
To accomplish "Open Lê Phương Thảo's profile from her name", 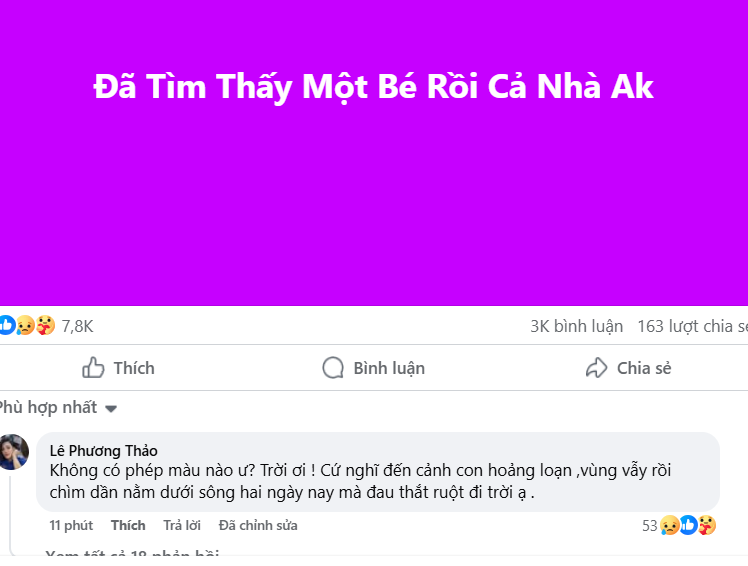I will pyautogui.click(x=103, y=451).
